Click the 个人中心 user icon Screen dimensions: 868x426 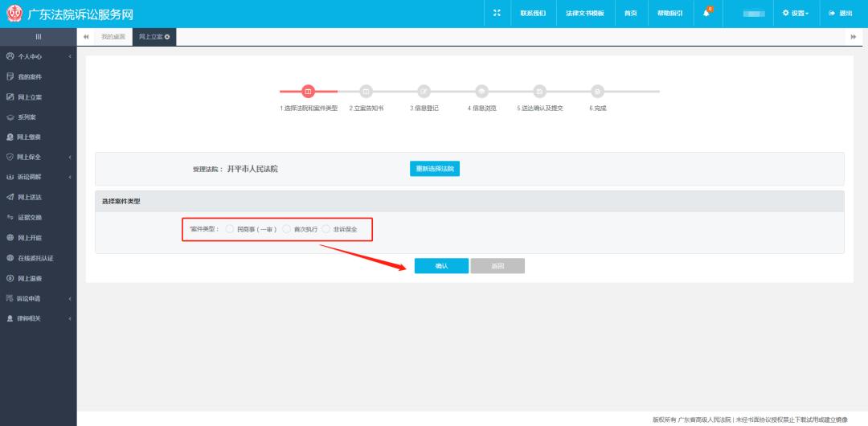pos(10,56)
